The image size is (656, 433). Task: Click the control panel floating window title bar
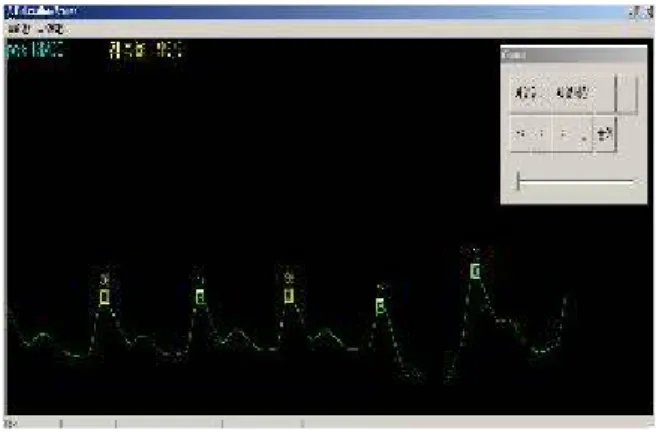pos(574,55)
